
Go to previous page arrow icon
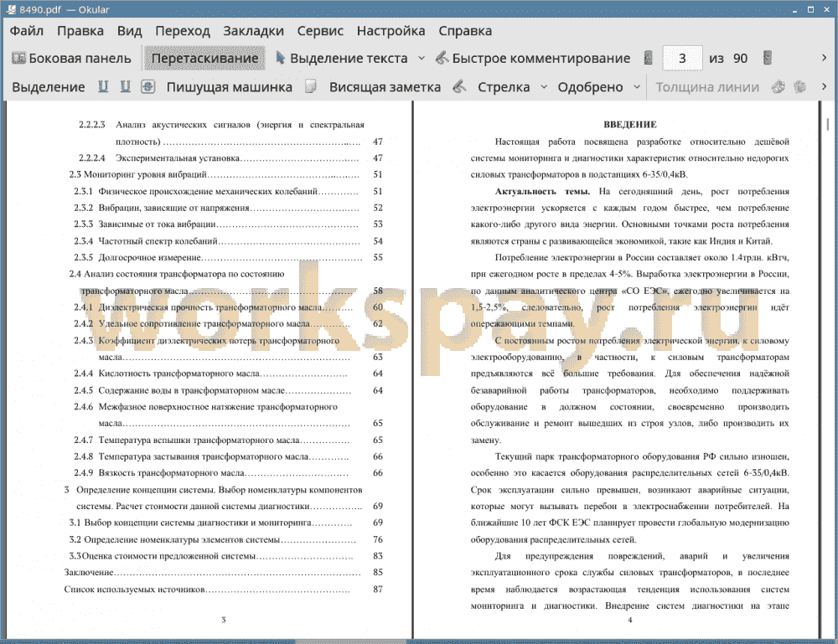pos(649,58)
